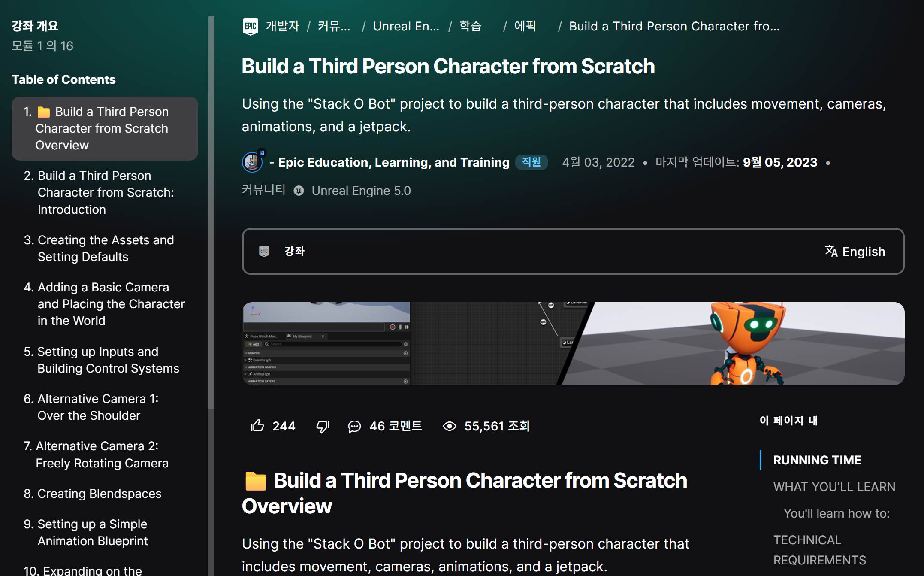Click the 커뮤니티 label below author

pyautogui.click(x=263, y=190)
